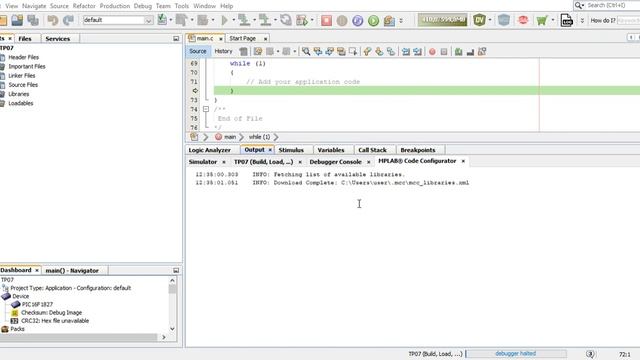Open the Simulator output tab

pos(202,162)
